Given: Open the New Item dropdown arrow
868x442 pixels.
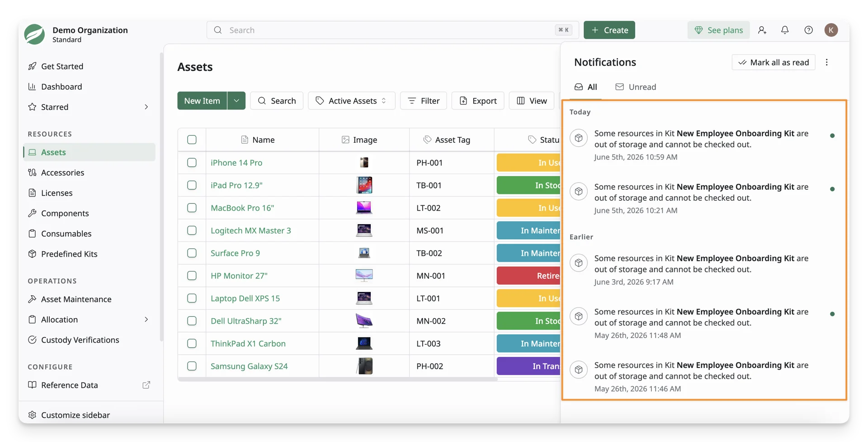Looking at the screenshot, I should [x=236, y=101].
